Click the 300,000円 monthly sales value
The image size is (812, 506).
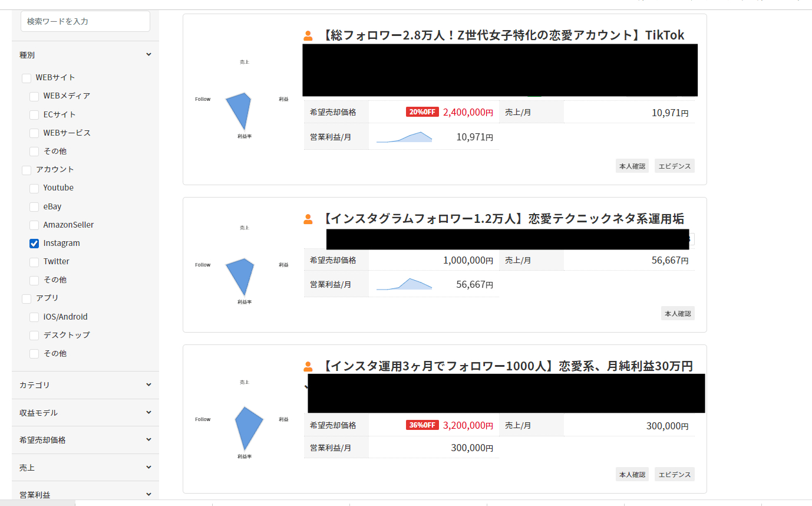pos(668,426)
